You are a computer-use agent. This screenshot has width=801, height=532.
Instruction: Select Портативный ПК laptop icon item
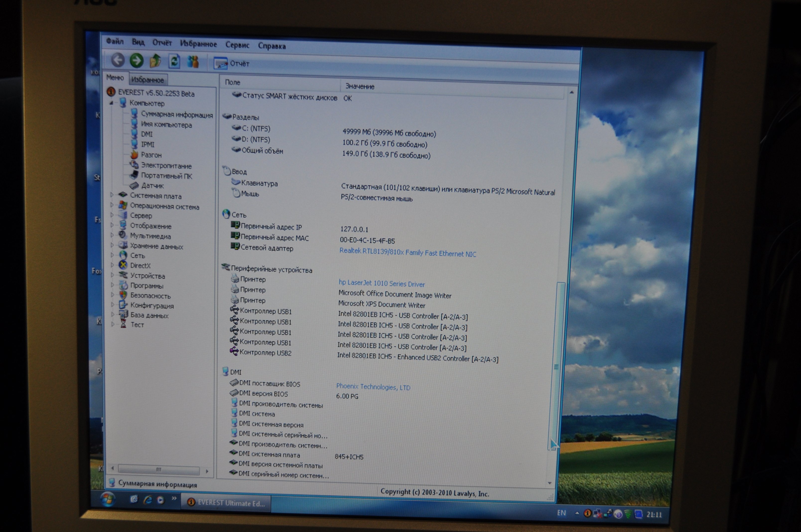coord(134,175)
